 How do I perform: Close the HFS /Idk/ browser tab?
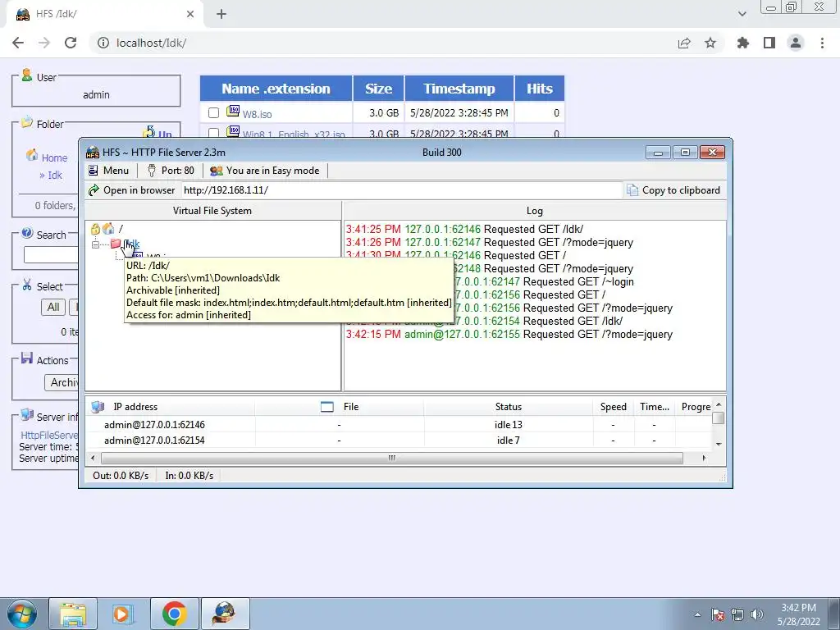190,14
